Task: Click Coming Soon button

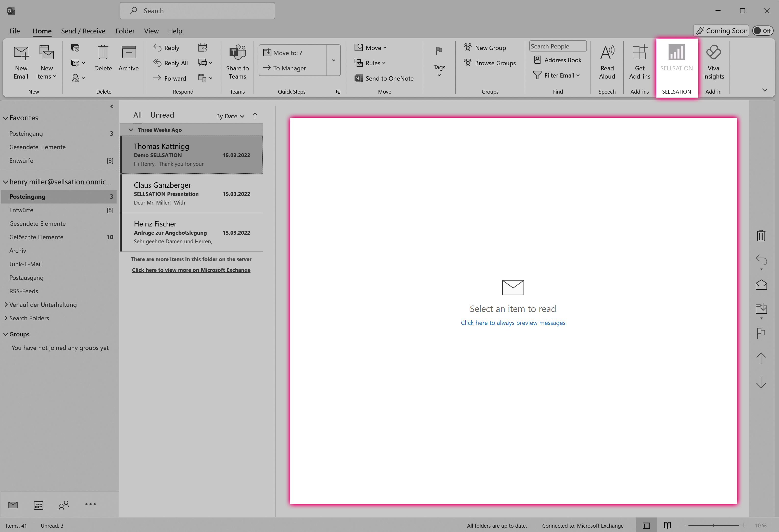Action: (721, 31)
